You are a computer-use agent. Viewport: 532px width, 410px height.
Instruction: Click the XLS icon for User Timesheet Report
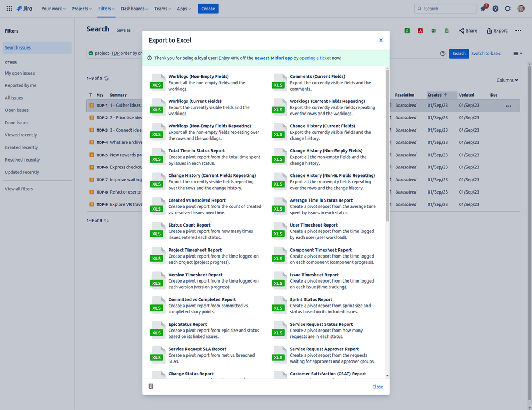click(x=278, y=231)
